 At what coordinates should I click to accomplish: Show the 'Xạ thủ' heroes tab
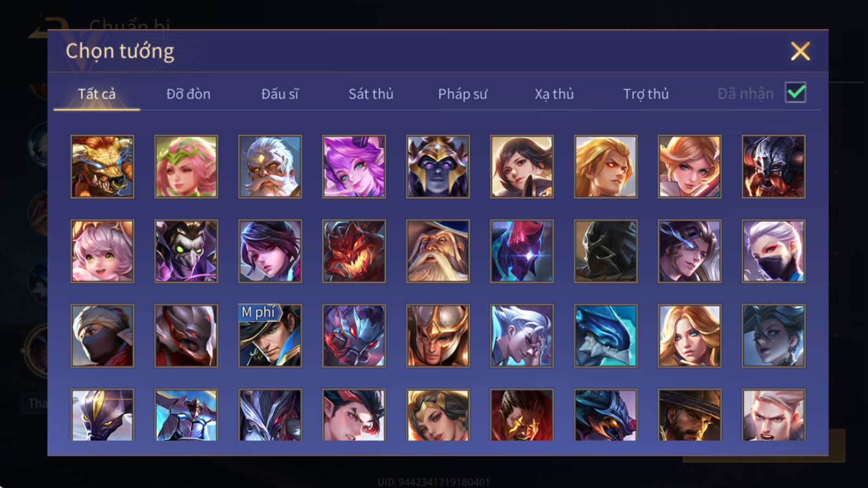(554, 94)
